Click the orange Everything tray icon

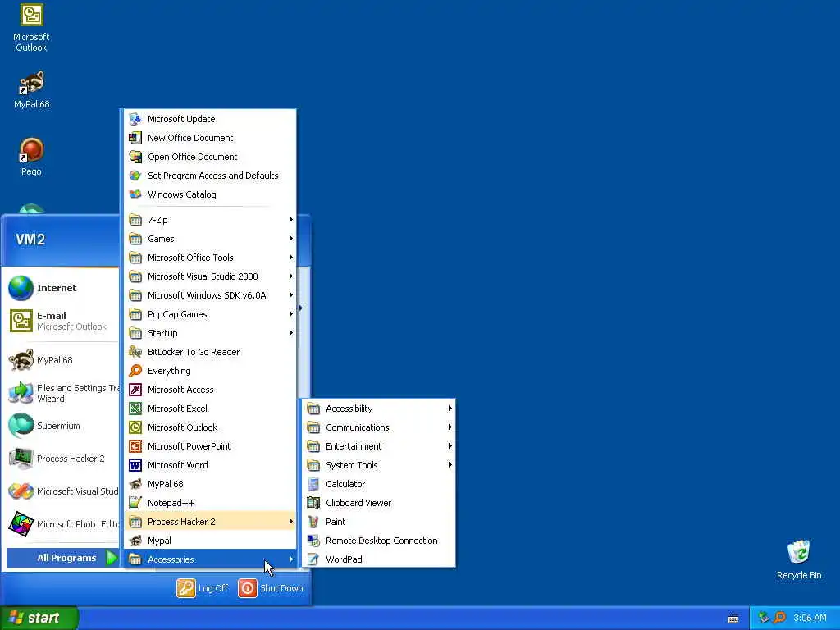tap(779, 618)
